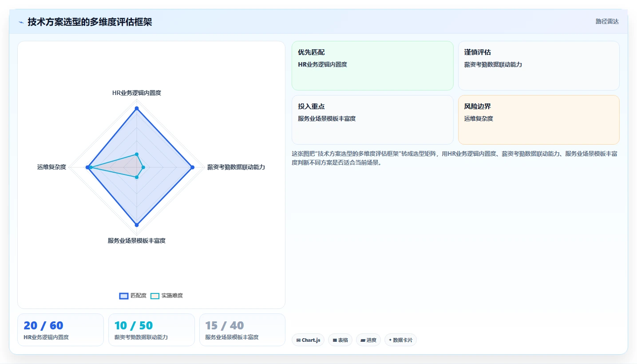Image resolution: width=637 pixels, height=364 pixels.
Task: Click HR业务逻辑内置度 text in 优先匹配 card
Action: click(x=322, y=64)
